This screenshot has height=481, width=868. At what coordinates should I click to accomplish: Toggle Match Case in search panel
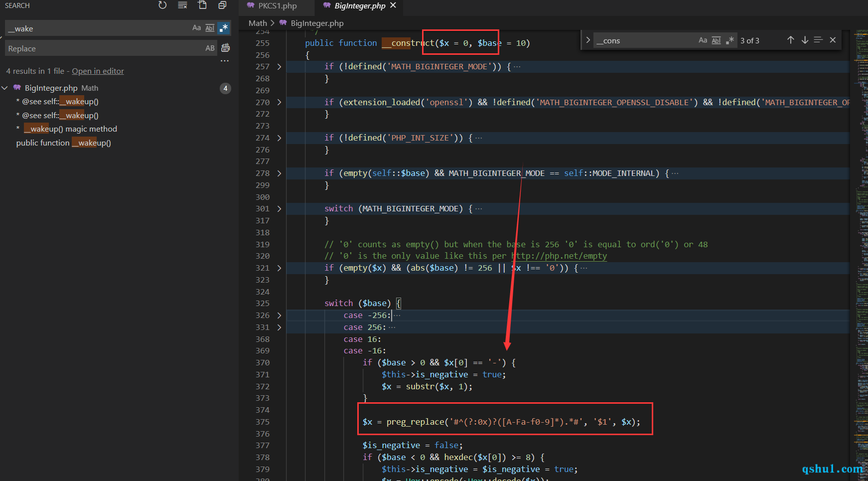pyautogui.click(x=196, y=28)
